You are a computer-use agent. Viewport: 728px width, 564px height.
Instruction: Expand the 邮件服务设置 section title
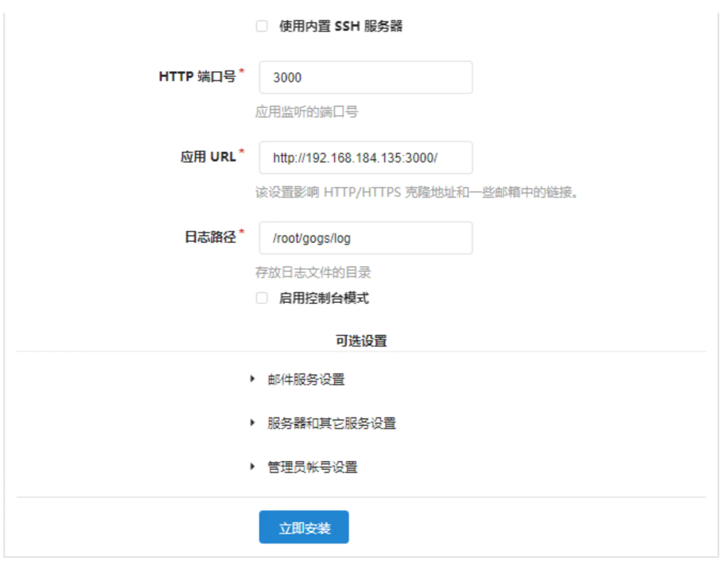306,379
